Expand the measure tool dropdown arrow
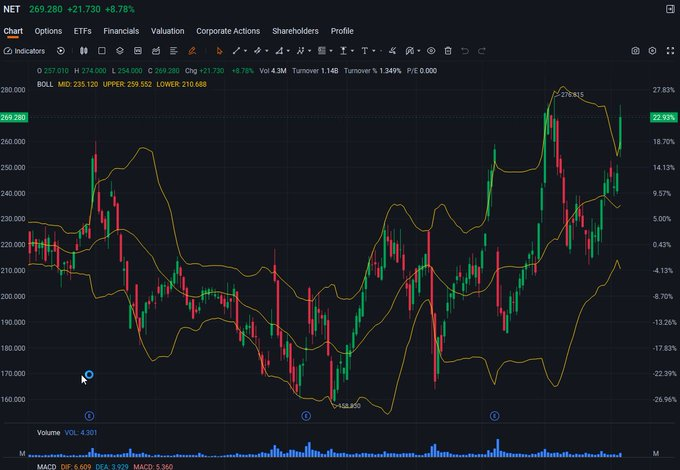Image resolution: width=680 pixels, height=470 pixels. point(352,51)
